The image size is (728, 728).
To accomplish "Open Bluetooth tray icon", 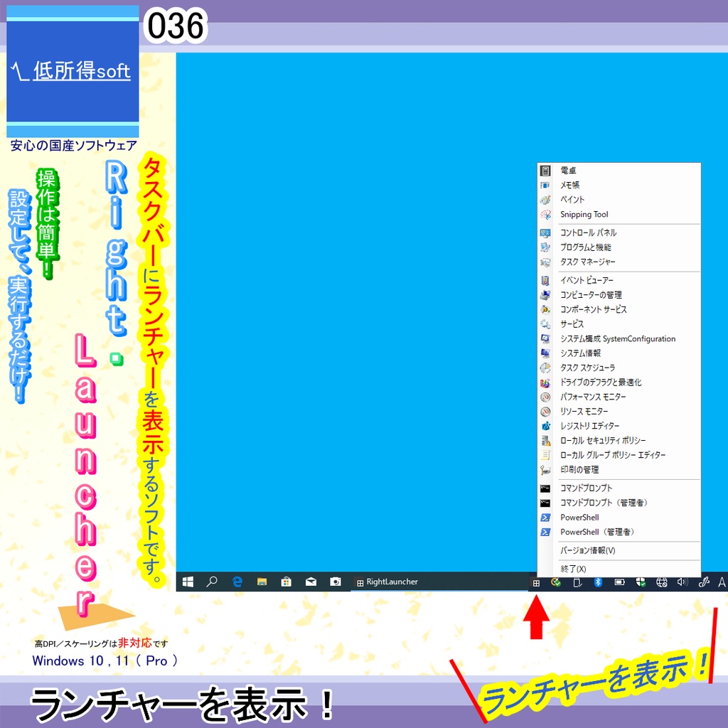I will point(598,582).
